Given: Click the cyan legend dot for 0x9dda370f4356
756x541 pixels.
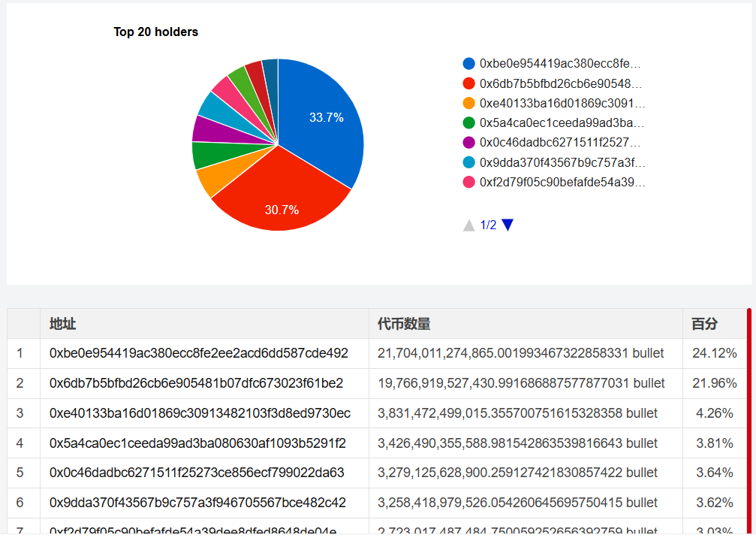Looking at the screenshot, I should click(x=469, y=162).
